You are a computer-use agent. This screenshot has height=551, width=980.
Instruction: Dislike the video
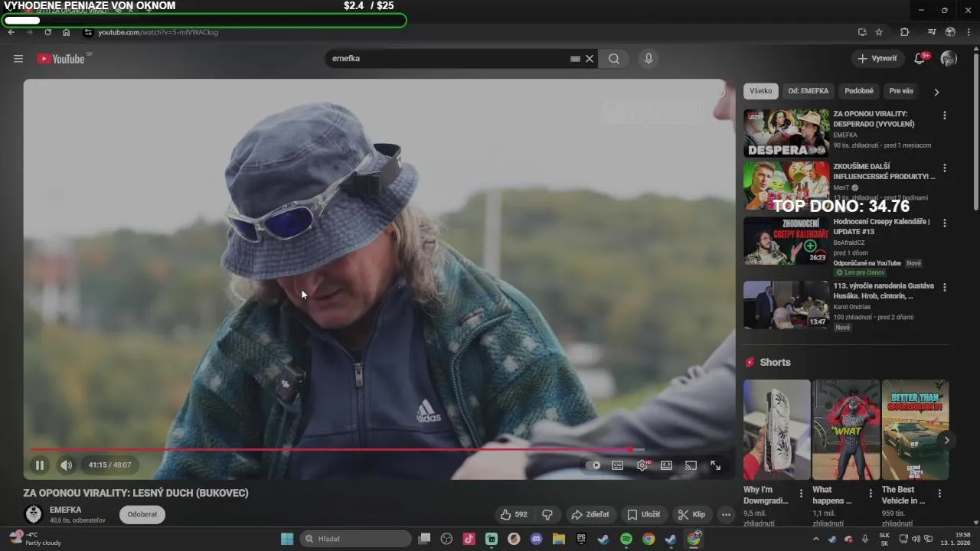pyautogui.click(x=547, y=514)
